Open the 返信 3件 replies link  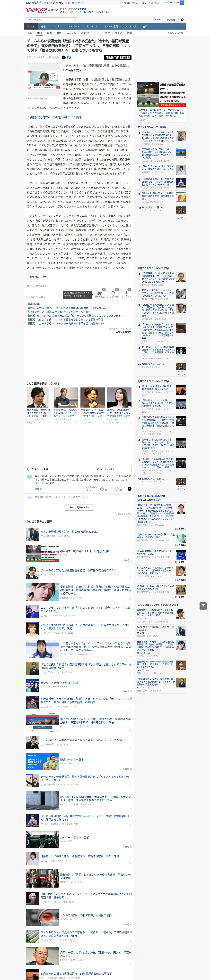tap(39, 489)
